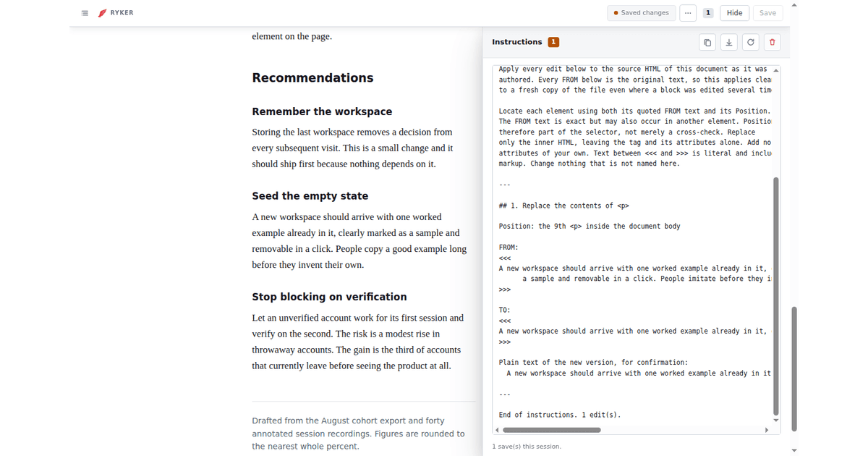
Task: Click the side panel's outer scrollbar thumb
Action: (x=793, y=368)
